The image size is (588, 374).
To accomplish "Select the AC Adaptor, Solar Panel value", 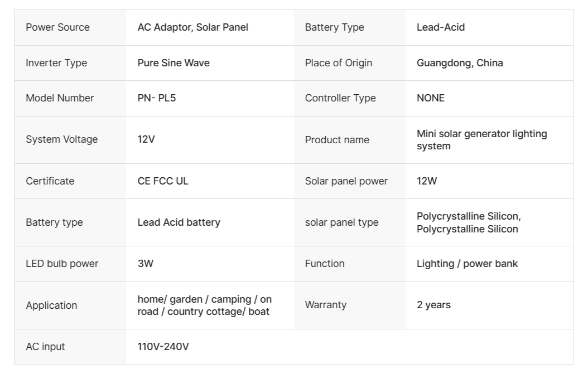I will 192,27.
